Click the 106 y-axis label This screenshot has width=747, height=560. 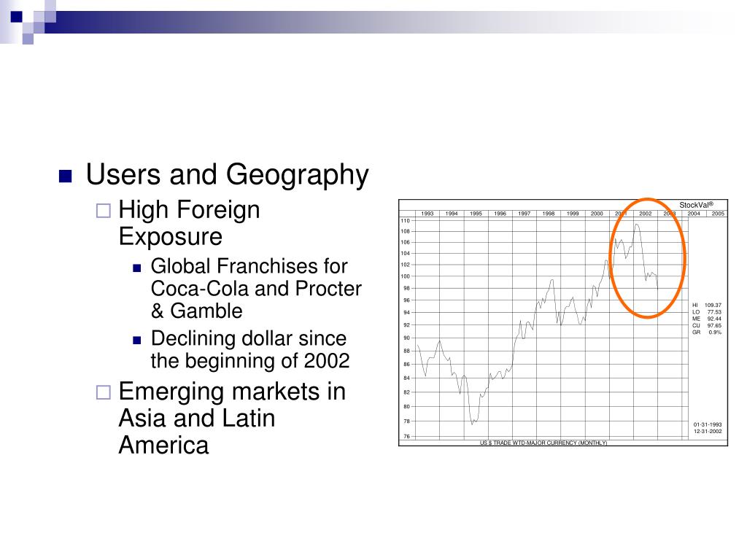click(405, 242)
